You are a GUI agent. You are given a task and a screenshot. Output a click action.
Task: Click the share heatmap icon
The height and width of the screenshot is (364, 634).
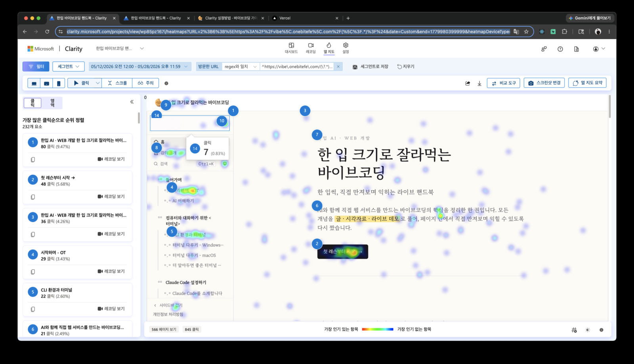(468, 83)
